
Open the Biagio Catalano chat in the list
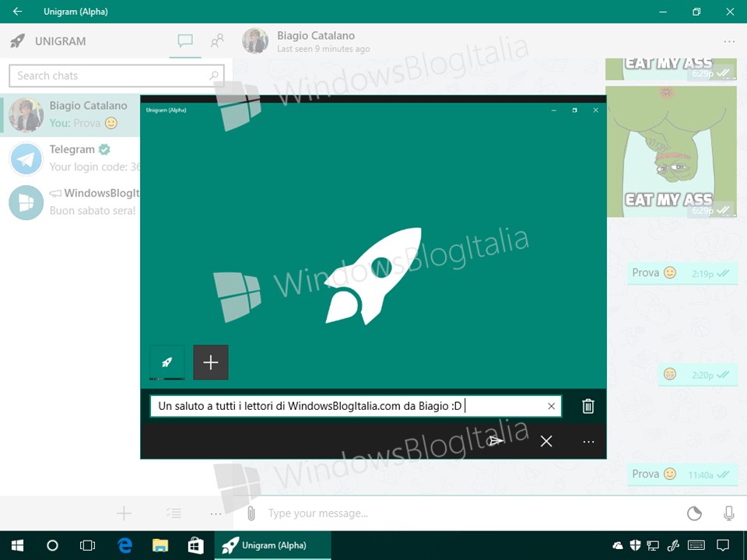tap(70, 115)
